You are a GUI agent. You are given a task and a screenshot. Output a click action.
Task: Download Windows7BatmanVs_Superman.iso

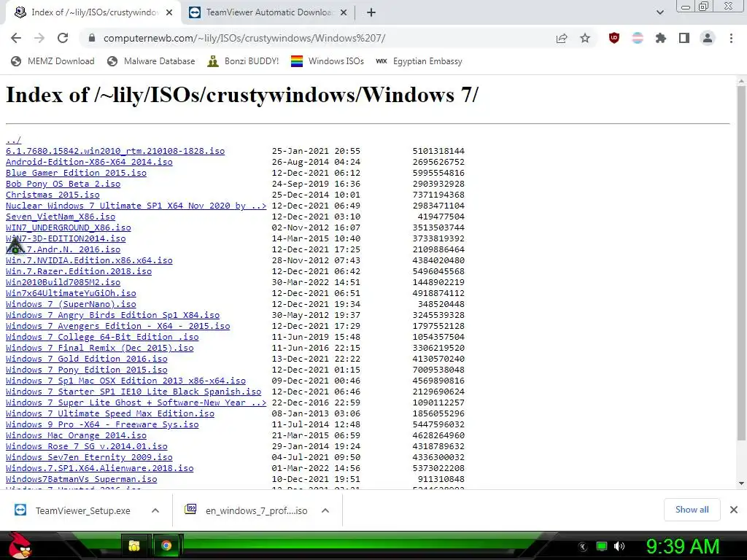[82, 480]
